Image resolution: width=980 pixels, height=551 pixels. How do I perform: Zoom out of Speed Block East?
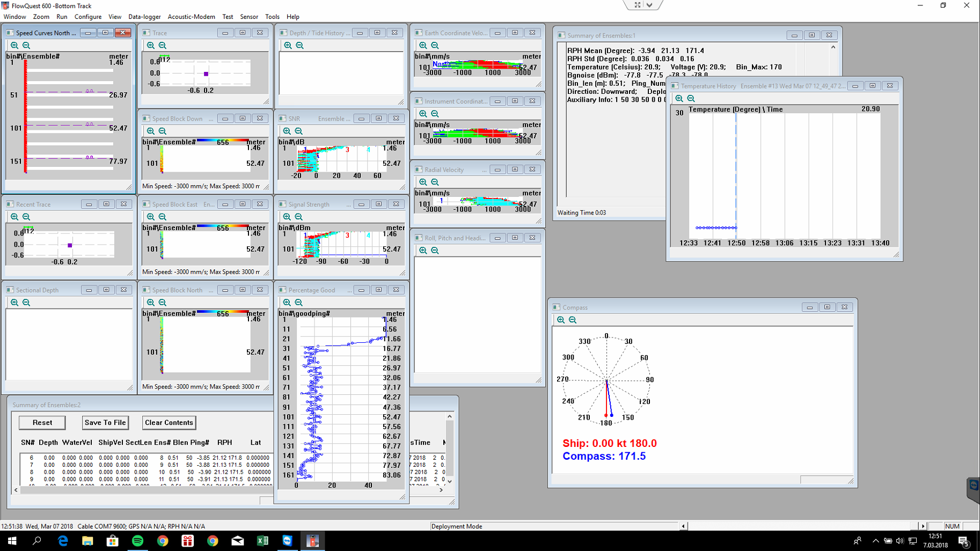(x=163, y=217)
